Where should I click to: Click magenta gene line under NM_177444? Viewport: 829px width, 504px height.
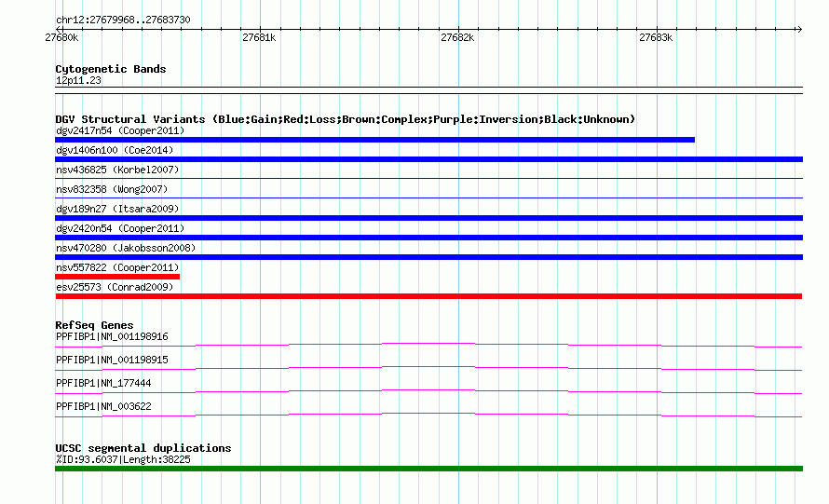click(x=428, y=392)
